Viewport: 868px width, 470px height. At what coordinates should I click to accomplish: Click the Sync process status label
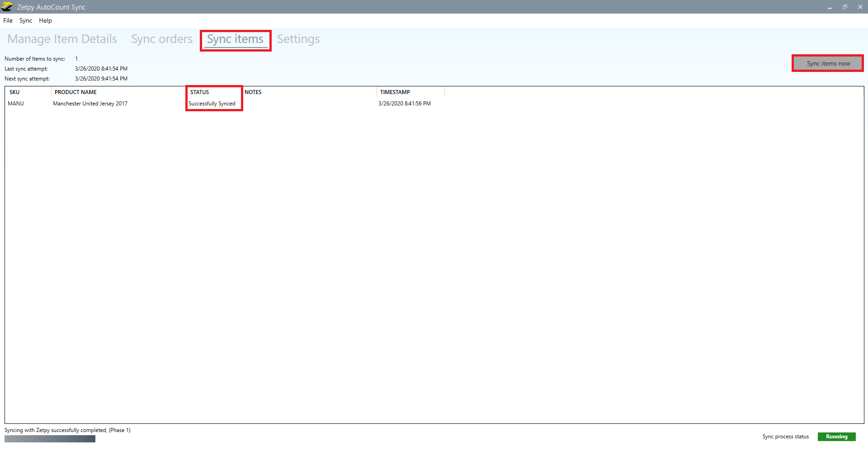point(786,437)
